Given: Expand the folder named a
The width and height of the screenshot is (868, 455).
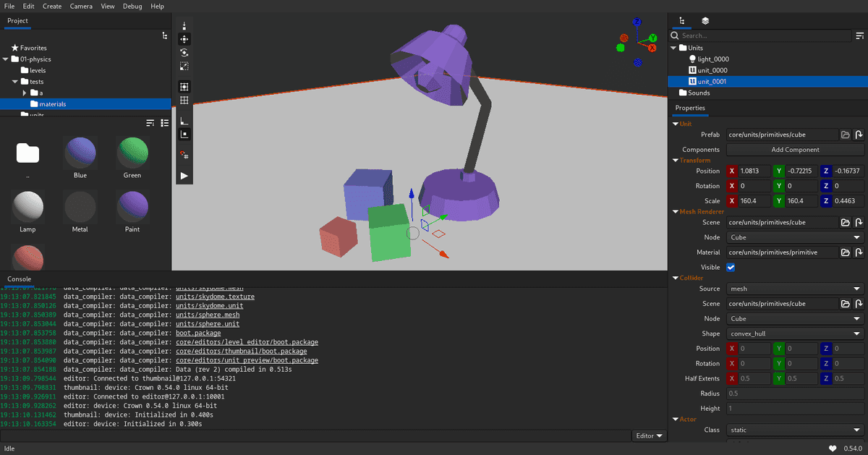Looking at the screenshot, I should tap(24, 93).
